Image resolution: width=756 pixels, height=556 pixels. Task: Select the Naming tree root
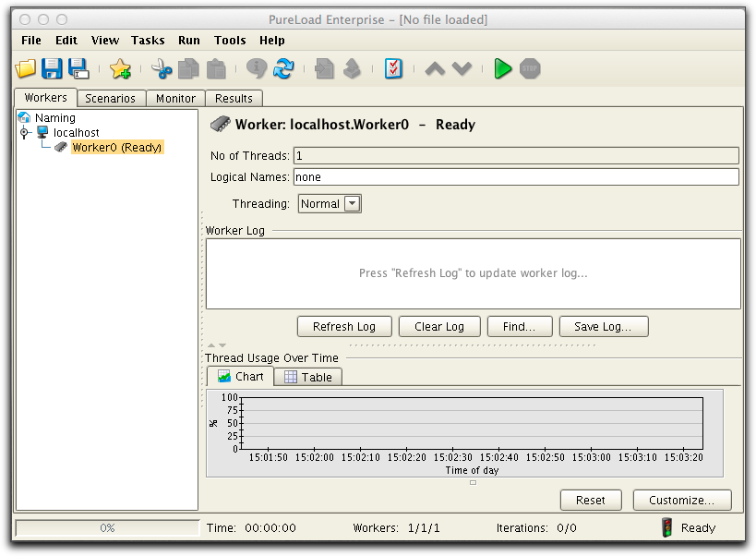tap(55, 117)
